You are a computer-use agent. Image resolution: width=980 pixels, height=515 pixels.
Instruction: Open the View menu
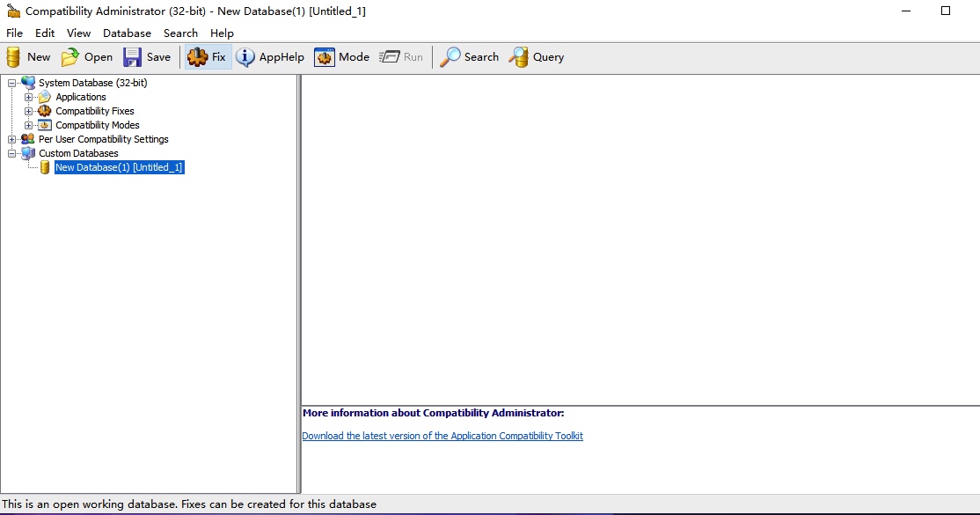[x=79, y=33]
